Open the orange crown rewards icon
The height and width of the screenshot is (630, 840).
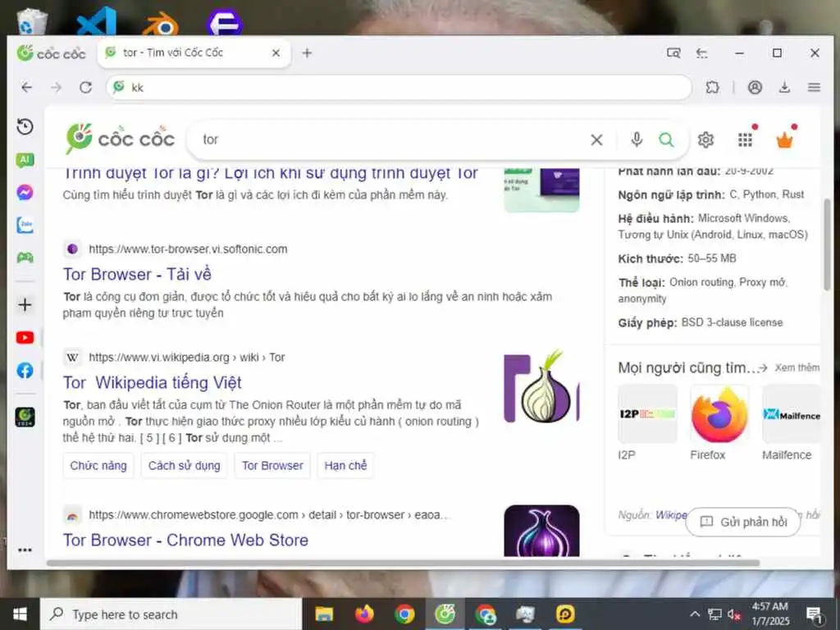pos(784,139)
